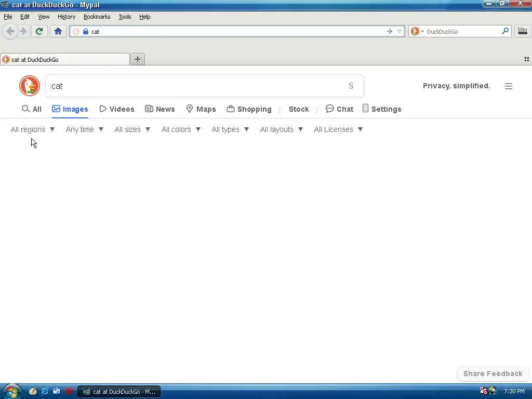Select the Images search tab
Image resolution: width=532 pixels, height=399 pixels.
[x=70, y=109]
